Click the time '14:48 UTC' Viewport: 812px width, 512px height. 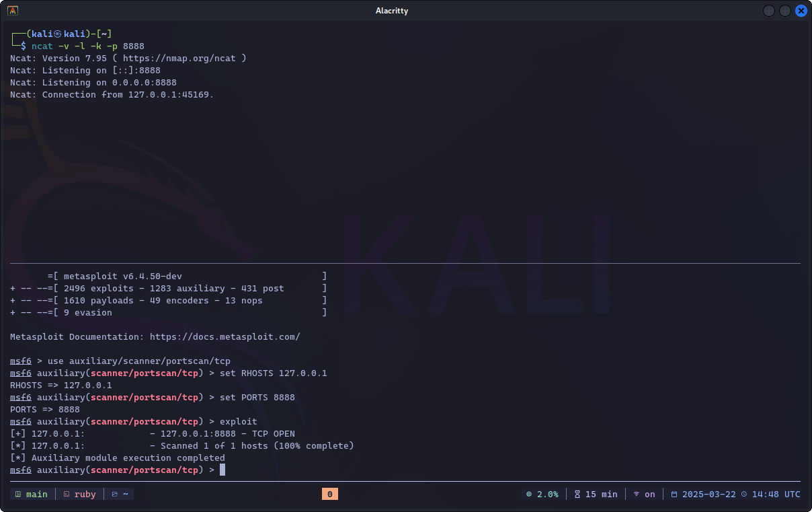click(776, 494)
